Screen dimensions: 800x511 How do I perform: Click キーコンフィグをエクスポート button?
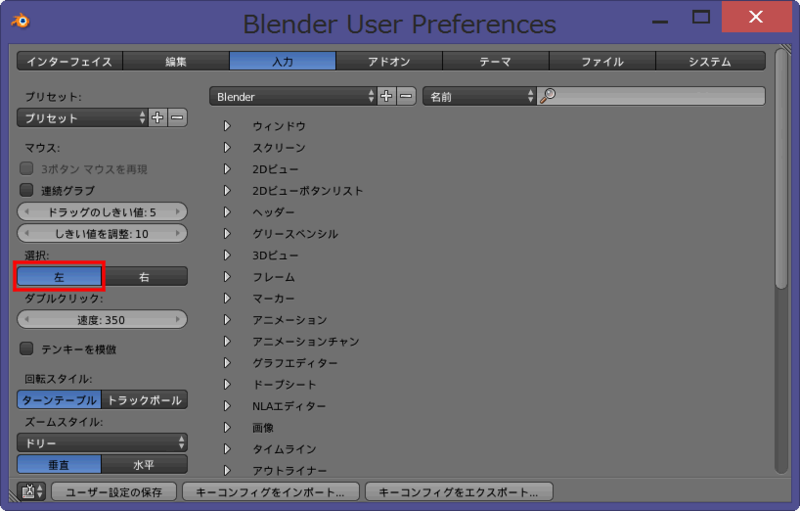pos(459,492)
